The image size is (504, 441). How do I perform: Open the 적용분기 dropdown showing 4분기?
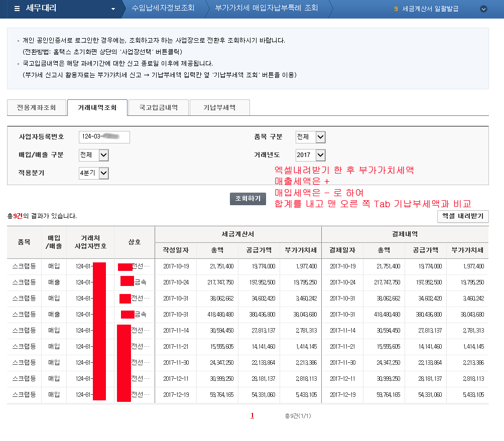pyautogui.click(x=93, y=173)
